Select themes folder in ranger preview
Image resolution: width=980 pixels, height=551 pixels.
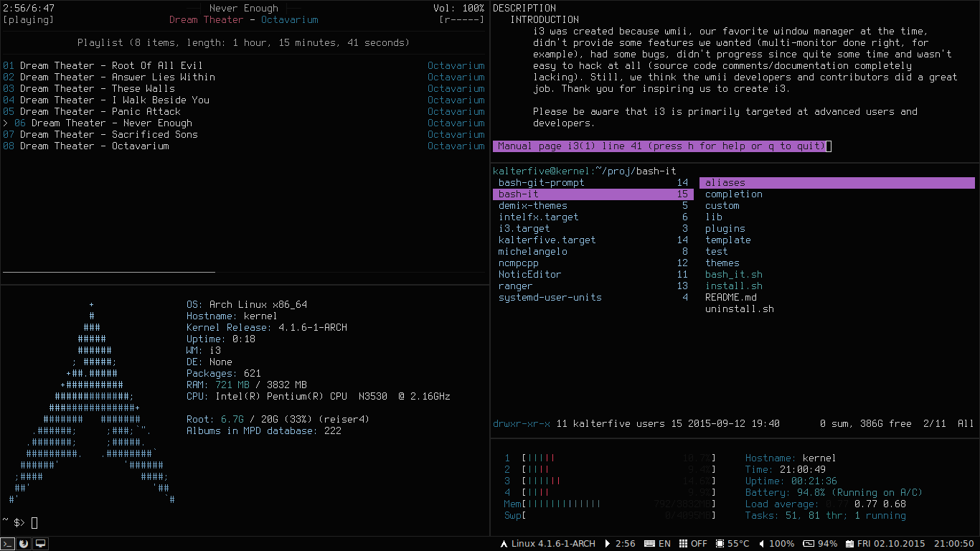point(722,263)
